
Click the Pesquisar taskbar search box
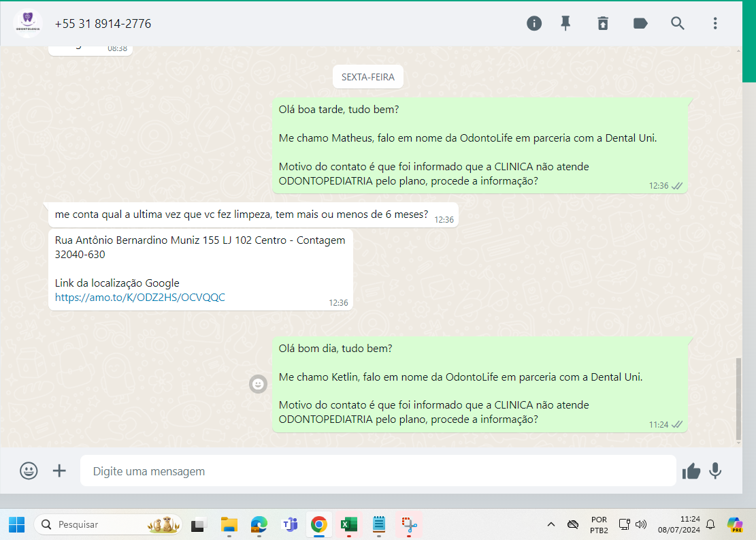click(x=108, y=524)
